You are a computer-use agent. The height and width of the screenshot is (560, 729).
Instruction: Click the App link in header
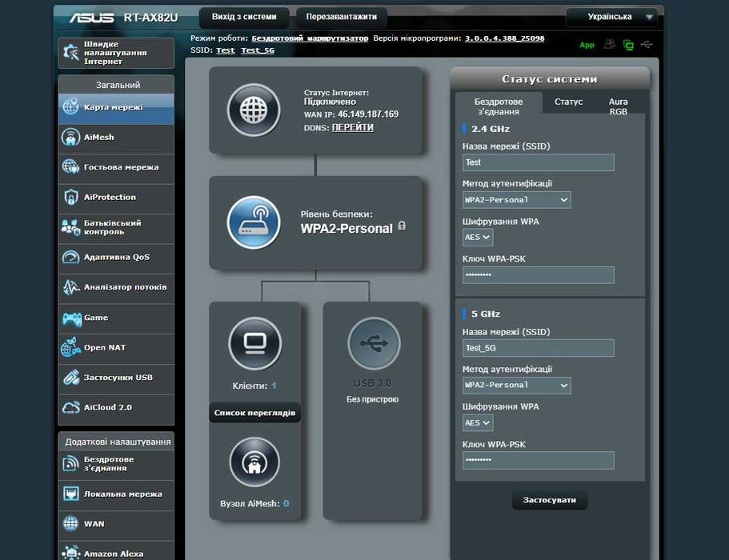587,45
